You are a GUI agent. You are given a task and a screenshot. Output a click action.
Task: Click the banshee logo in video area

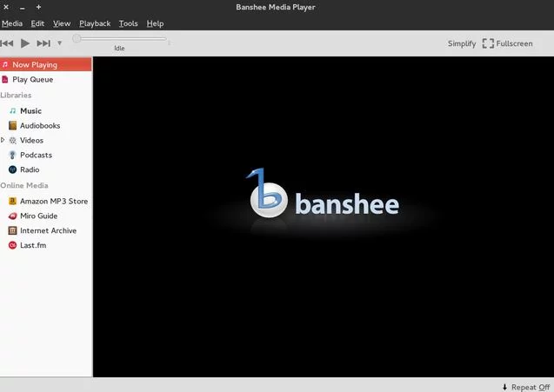click(x=323, y=194)
